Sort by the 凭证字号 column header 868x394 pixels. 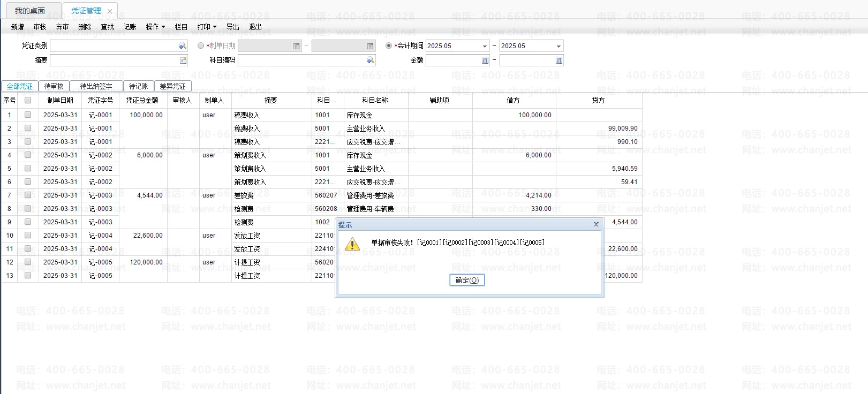100,100
